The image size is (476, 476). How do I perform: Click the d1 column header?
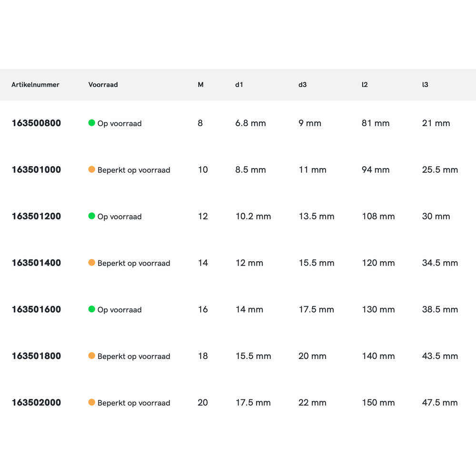239,85
